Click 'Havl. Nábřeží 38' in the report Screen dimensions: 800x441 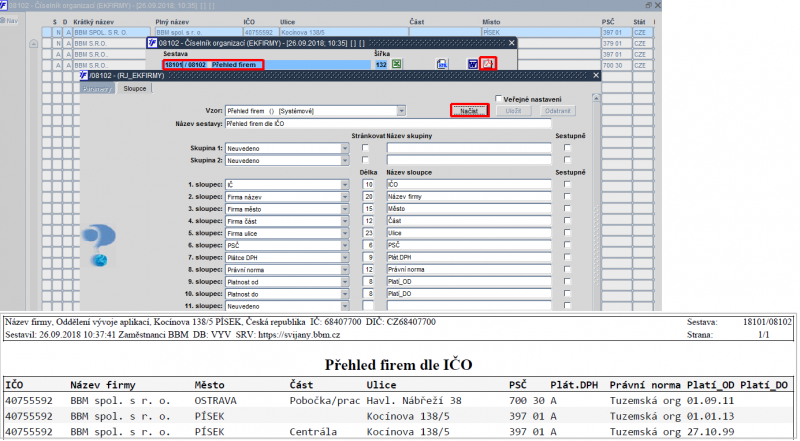tap(414, 401)
